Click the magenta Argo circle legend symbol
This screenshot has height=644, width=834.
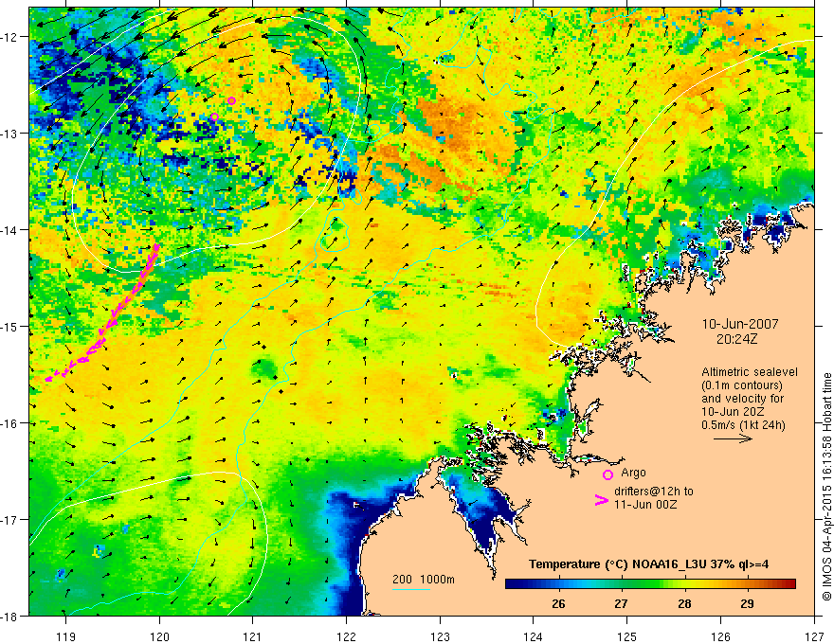(607, 474)
